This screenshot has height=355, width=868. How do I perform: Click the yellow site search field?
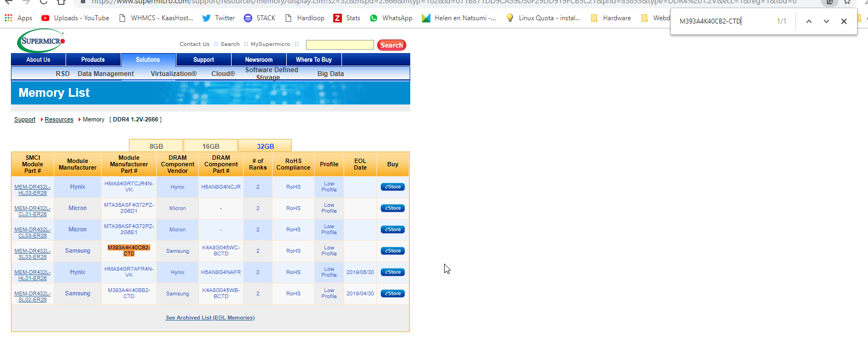[340, 45]
